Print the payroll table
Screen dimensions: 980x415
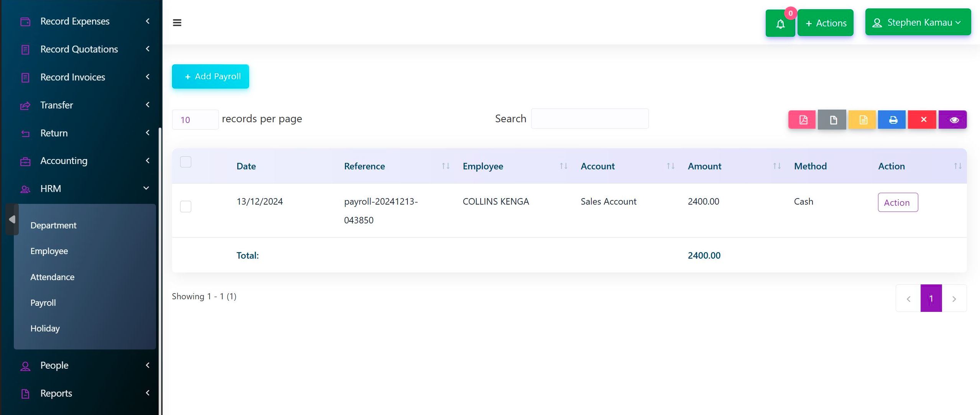click(892, 120)
